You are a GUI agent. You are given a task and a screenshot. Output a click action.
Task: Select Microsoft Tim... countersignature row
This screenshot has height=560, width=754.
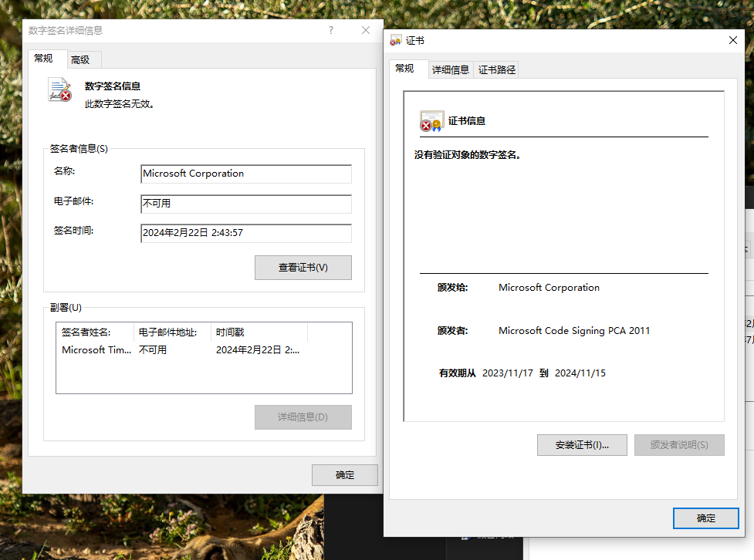click(204, 350)
